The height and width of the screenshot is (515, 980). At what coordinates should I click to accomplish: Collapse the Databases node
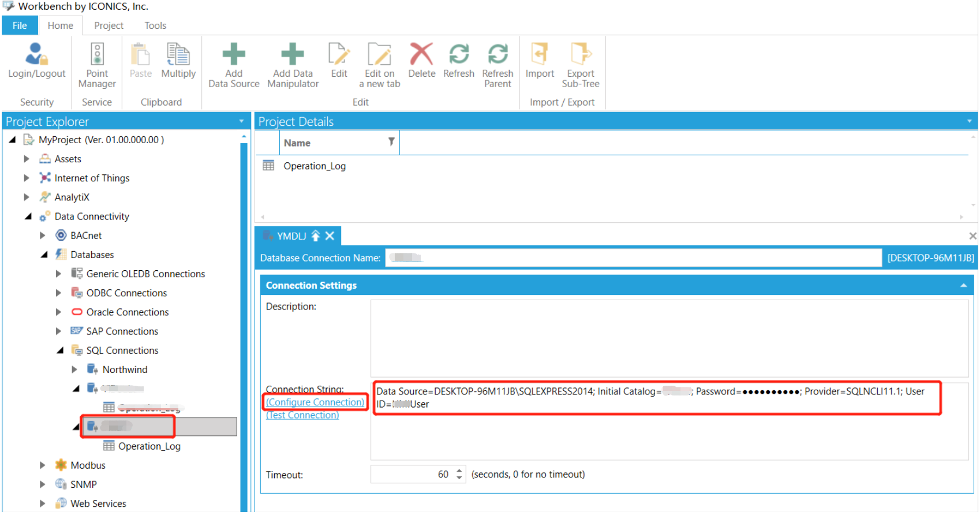pos(44,255)
